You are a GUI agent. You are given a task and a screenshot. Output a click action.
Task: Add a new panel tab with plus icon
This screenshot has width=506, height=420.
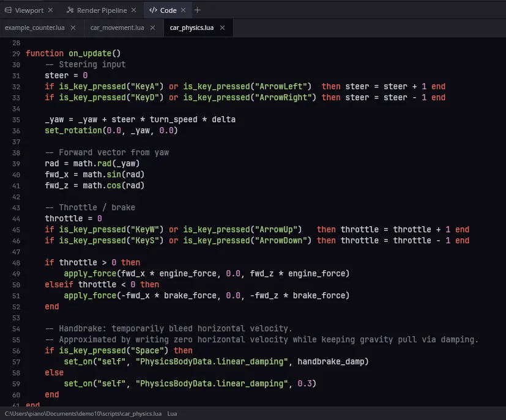[x=198, y=10]
